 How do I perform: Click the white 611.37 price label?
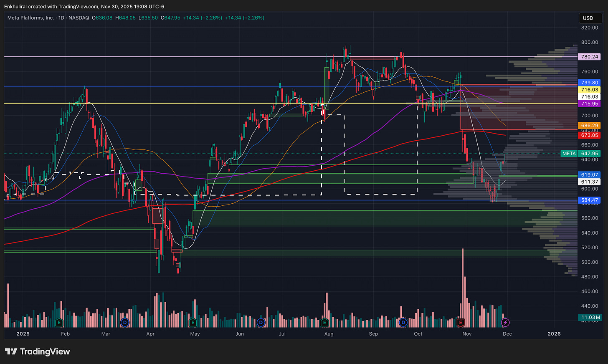pyautogui.click(x=589, y=182)
